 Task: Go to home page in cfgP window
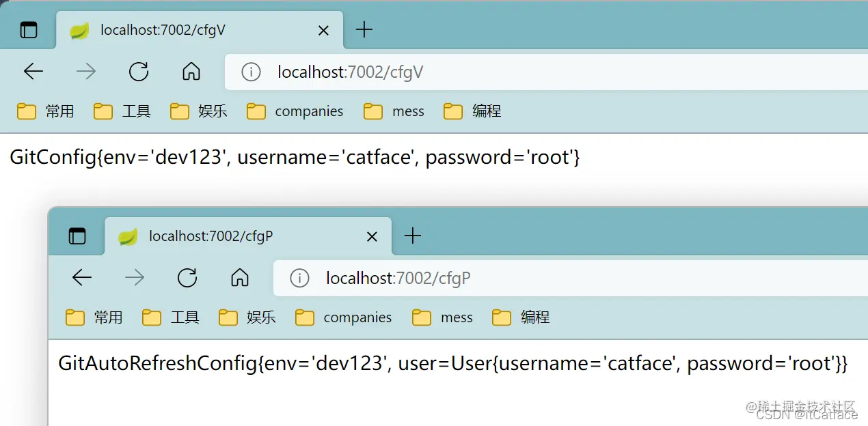coord(240,277)
